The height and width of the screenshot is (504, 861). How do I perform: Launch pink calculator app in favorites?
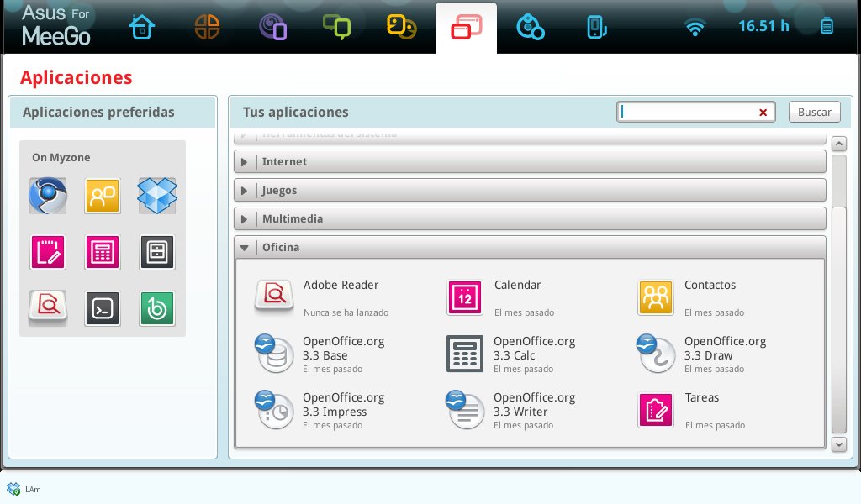pyautogui.click(x=103, y=252)
